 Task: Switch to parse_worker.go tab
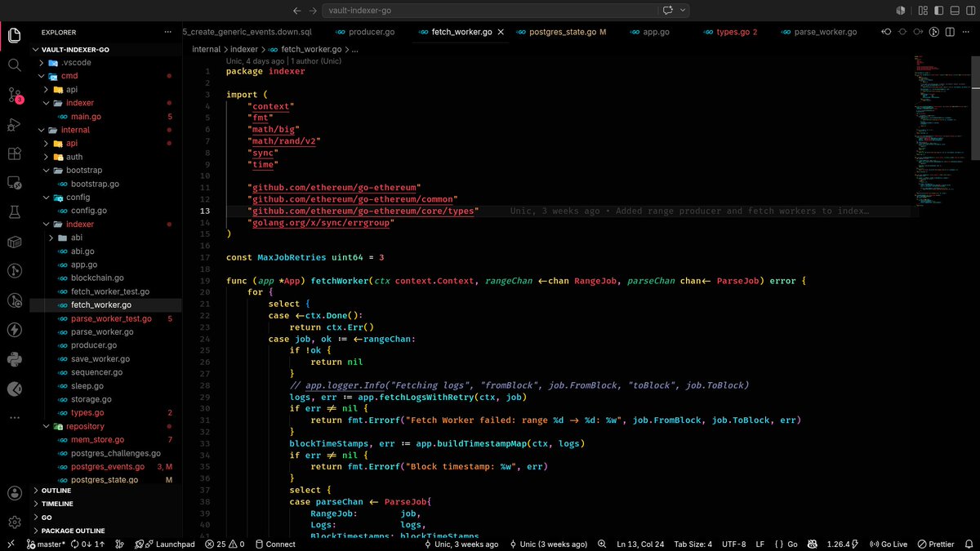click(x=817, y=32)
